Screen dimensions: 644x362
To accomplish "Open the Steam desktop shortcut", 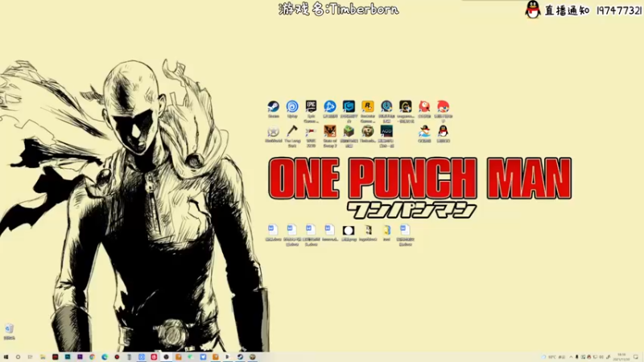I will [x=273, y=107].
